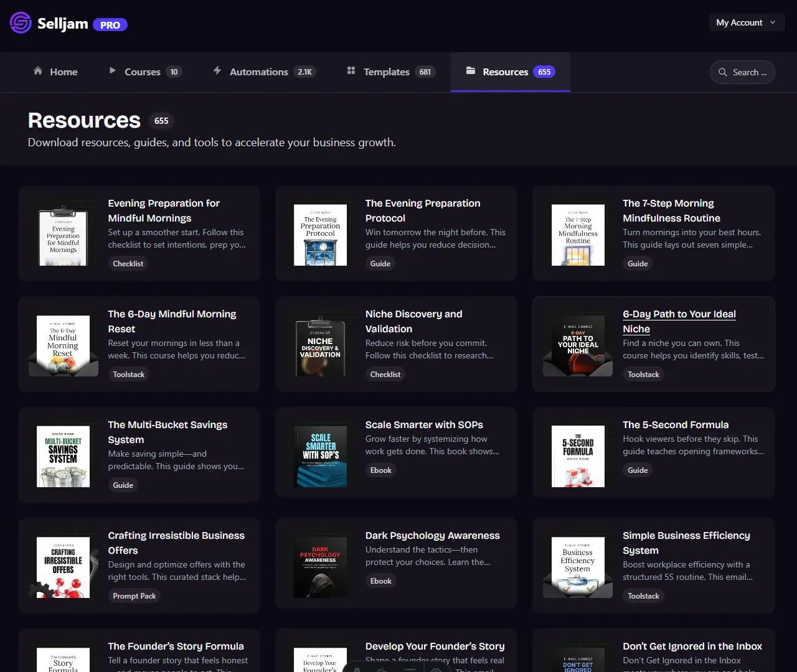The height and width of the screenshot is (672, 797).
Task: Go to the Automations tab
Action: coord(259,72)
